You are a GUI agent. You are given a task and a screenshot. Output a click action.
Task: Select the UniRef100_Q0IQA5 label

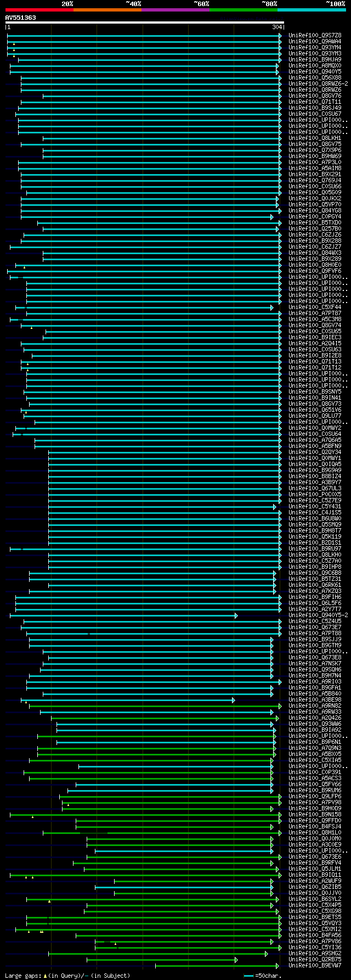(x=315, y=464)
